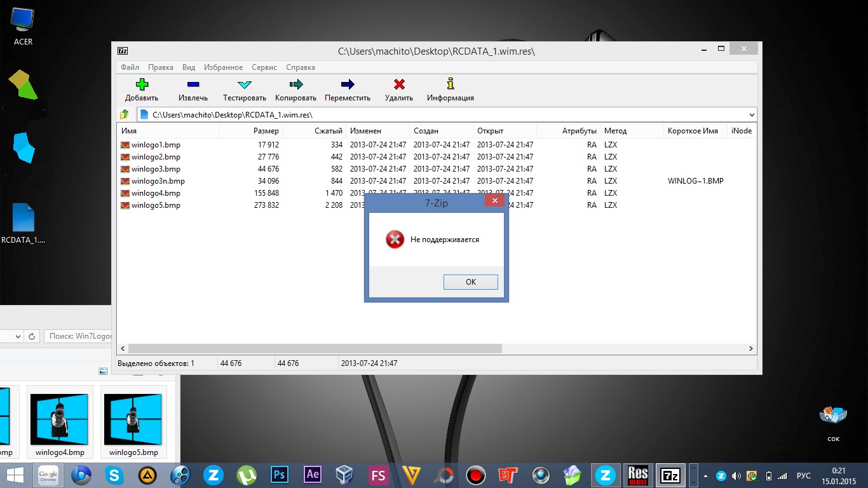Sort by the Имя column header
This screenshot has height=488, width=868.
(x=168, y=131)
